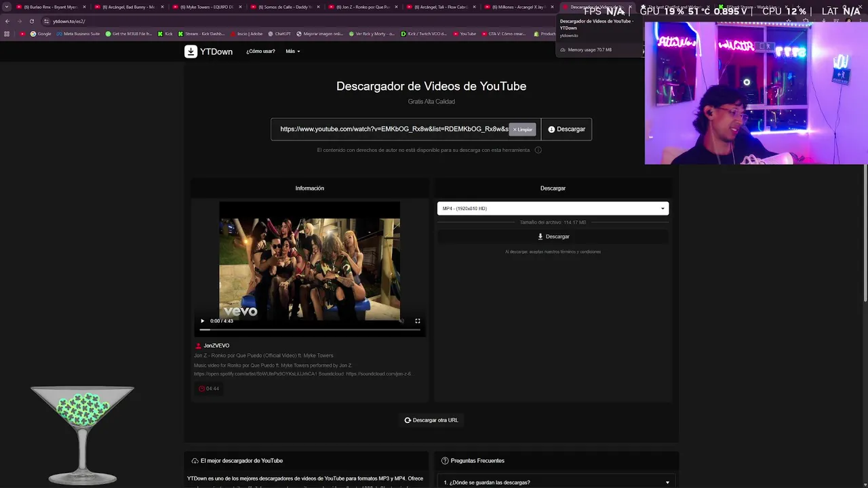Open the ¿Cómo usar? page
Viewport: 868px width, 488px height.
point(260,52)
